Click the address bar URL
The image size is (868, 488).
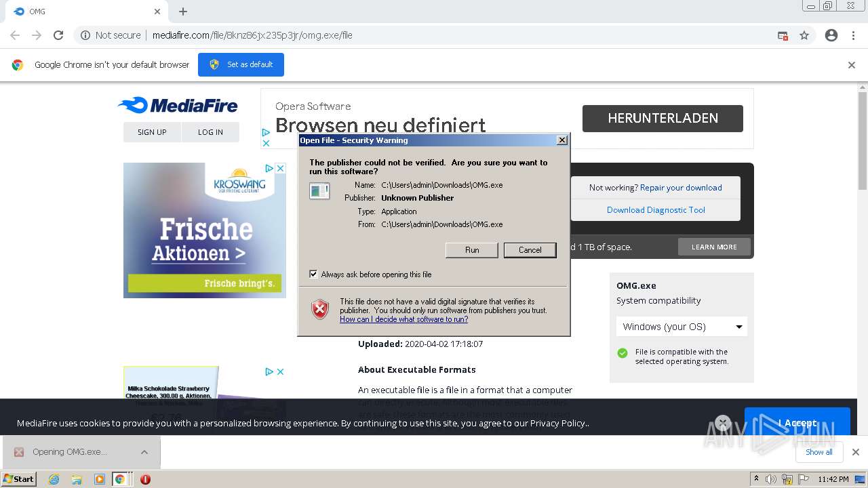252,35
